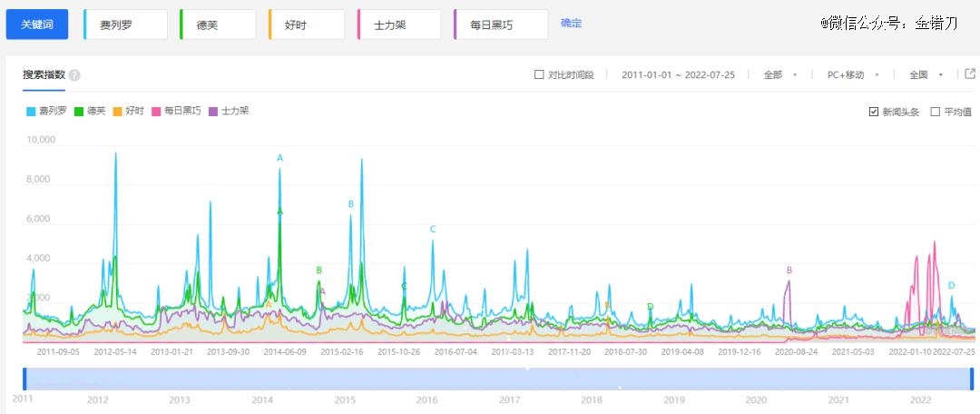
Task: Toggle the 士力架 legend entry
Action: click(x=229, y=112)
